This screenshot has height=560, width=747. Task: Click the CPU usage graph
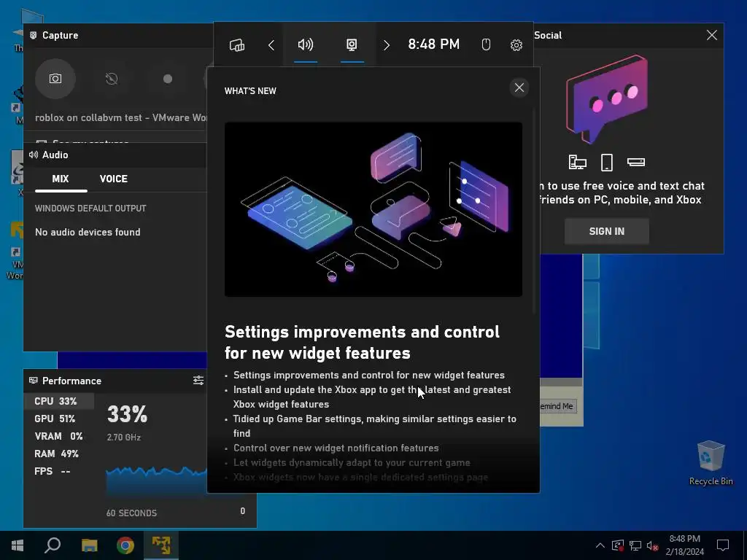tap(156, 481)
